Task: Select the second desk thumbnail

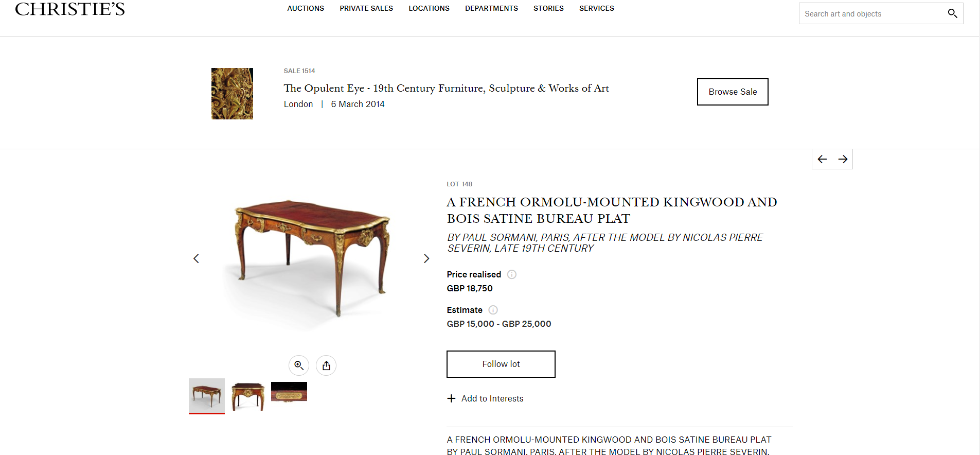Action: (x=248, y=396)
